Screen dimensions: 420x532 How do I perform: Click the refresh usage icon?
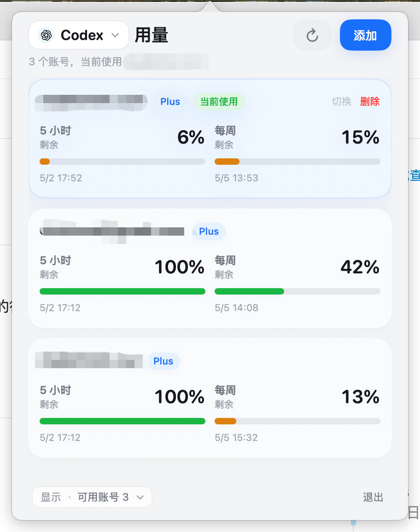click(312, 35)
